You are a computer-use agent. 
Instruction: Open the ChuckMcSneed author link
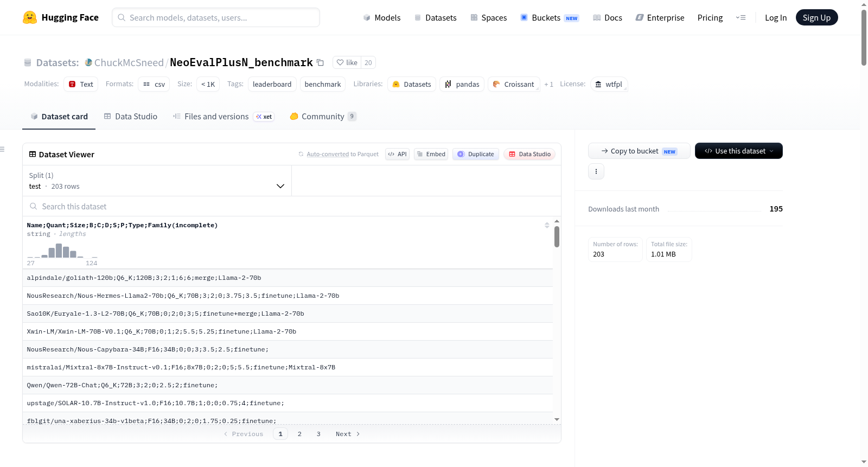(129, 62)
